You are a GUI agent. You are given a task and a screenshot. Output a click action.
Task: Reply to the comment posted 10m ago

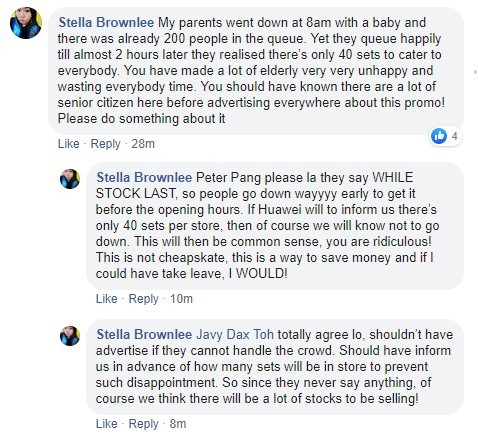[144, 299]
